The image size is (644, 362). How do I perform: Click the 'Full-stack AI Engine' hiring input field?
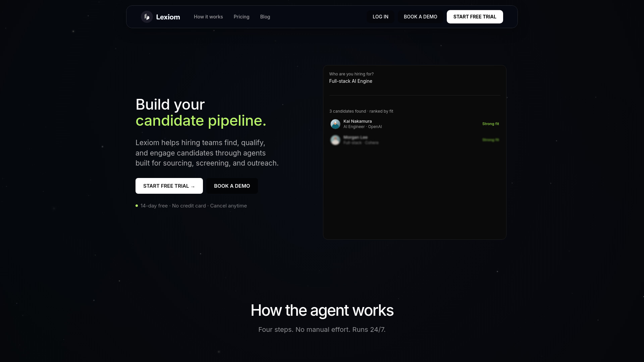[415, 81]
